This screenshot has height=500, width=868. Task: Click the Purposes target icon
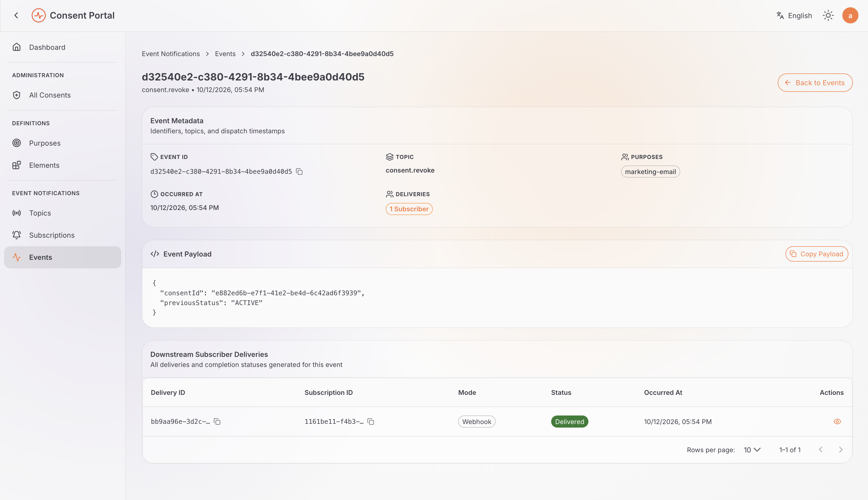pyautogui.click(x=17, y=143)
